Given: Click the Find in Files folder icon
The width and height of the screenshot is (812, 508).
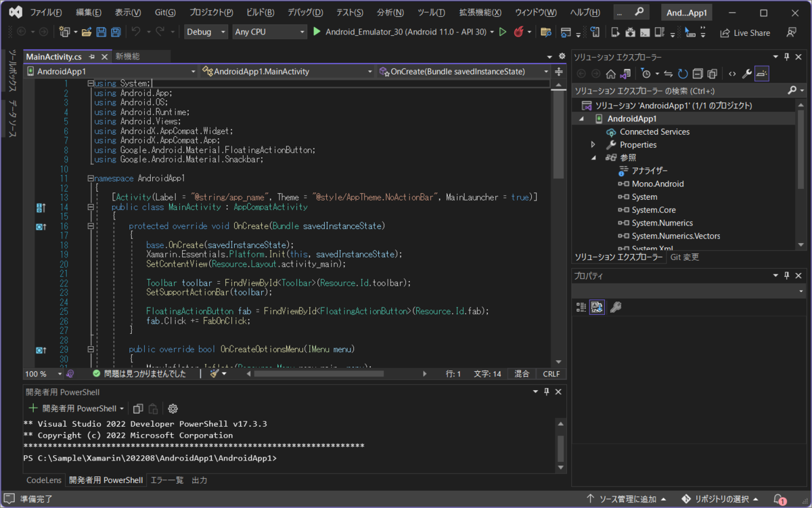Looking at the screenshot, I should (545, 32).
